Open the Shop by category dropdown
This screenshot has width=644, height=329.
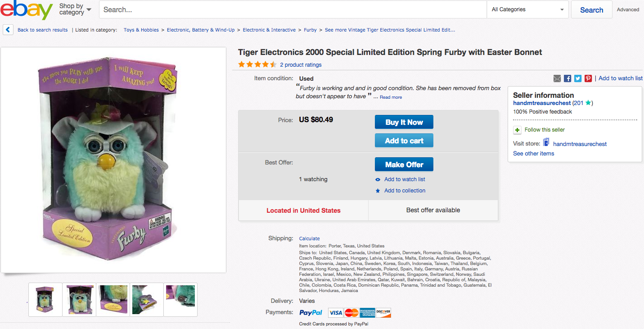75,9
